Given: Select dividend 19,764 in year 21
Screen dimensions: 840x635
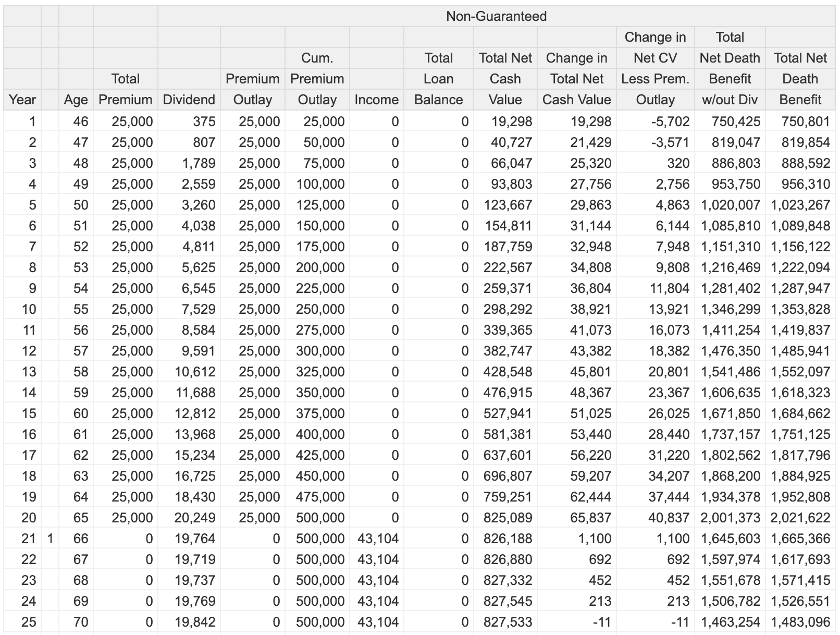Looking at the screenshot, I should pos(189,539).
